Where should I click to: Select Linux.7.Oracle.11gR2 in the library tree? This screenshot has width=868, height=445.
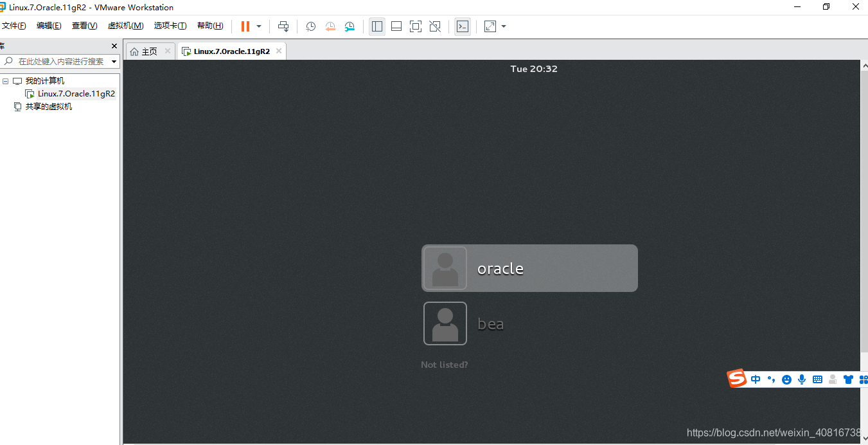point(76,94)
